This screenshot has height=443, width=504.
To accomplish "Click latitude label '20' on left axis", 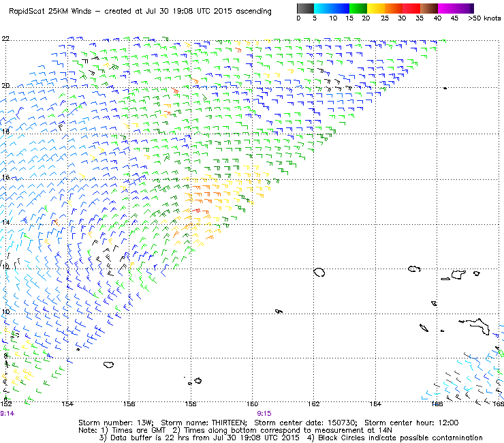I will (x=5, y=86).
